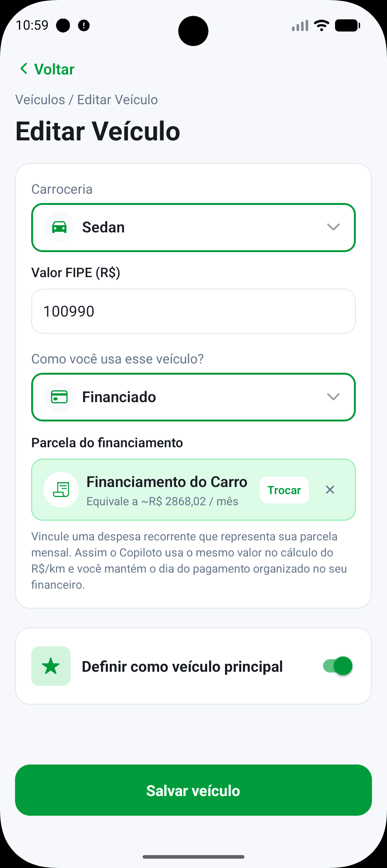Focus the Valor FIPE input field
Viewport: 387px width, 868px height.
(193, 311)
